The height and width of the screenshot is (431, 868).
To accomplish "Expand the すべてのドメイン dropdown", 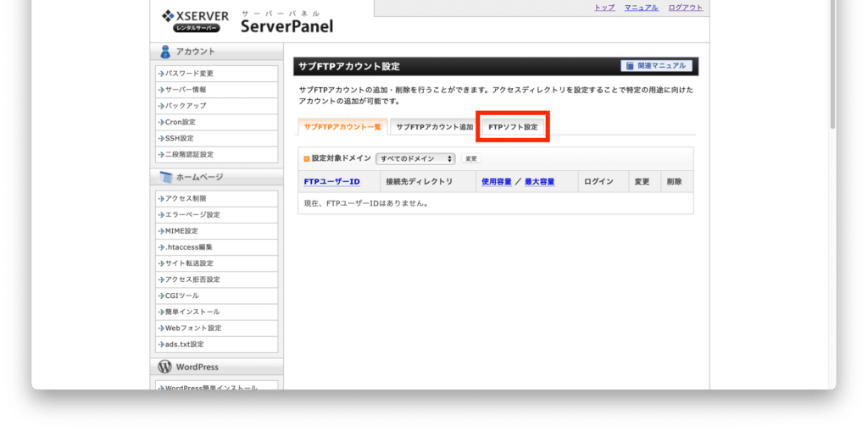I will click(415, 158).
